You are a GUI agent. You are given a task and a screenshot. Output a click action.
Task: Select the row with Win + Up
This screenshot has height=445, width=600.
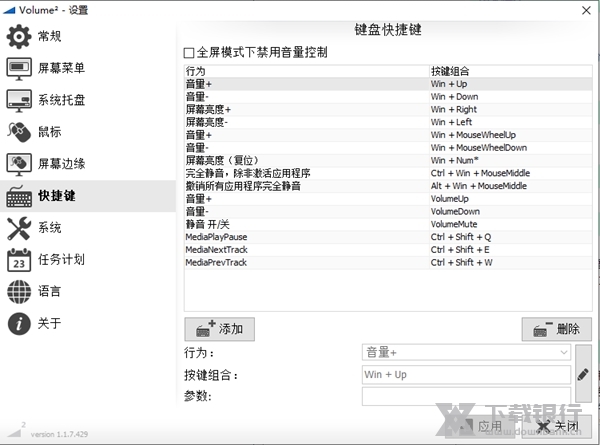388,84
